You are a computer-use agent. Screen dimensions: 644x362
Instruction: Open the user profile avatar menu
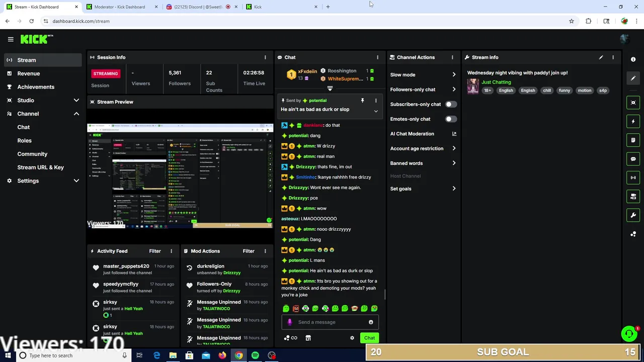click(624, 39)
